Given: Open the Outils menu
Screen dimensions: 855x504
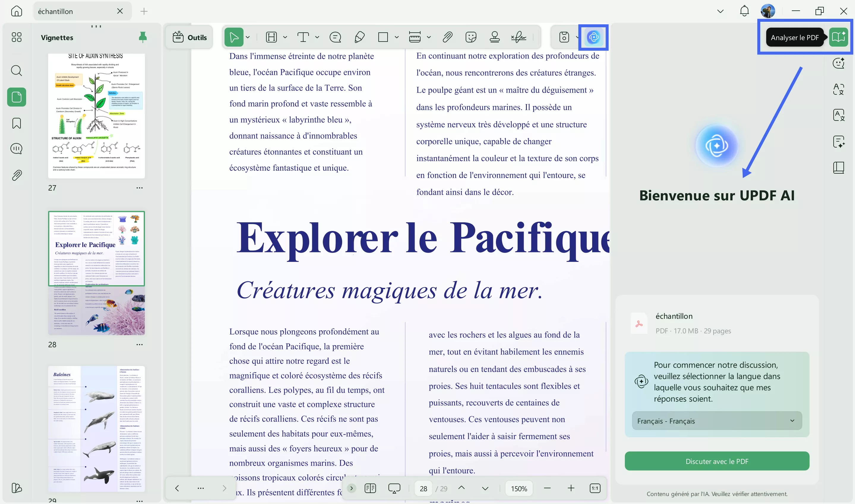Looking at the screenshot, I should pos(189,37).
